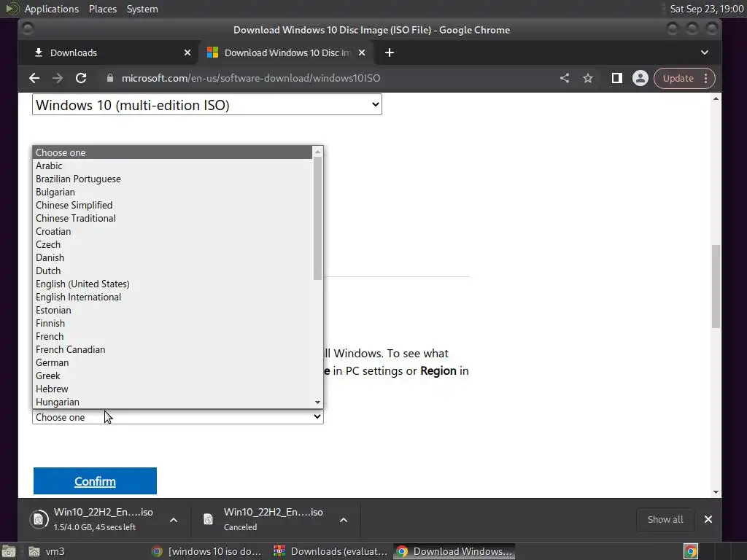Screen dimensions: 747x560
Task: Click the show desktop icon in taskbar
Action: (9, 551)
